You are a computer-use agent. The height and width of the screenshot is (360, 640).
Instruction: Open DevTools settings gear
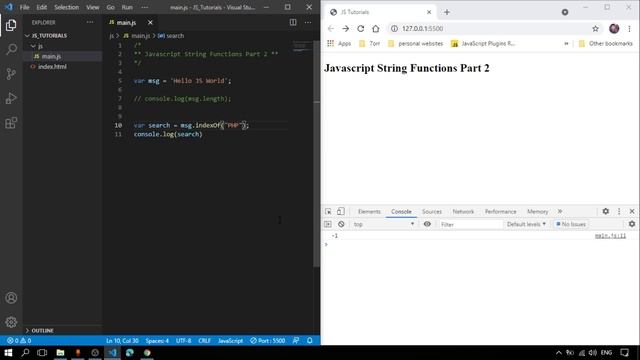coord(606,211)
